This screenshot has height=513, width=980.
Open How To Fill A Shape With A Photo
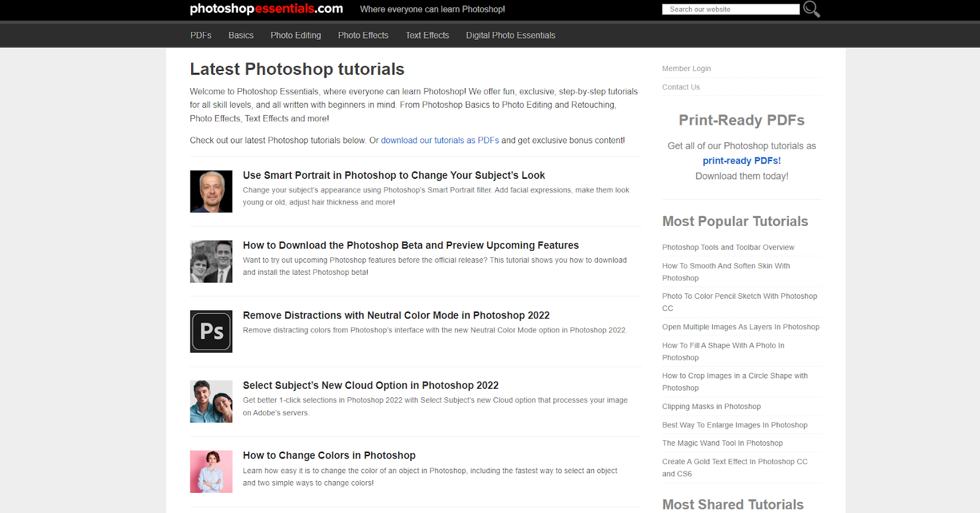pyautogui.click(x=723, y=351)
